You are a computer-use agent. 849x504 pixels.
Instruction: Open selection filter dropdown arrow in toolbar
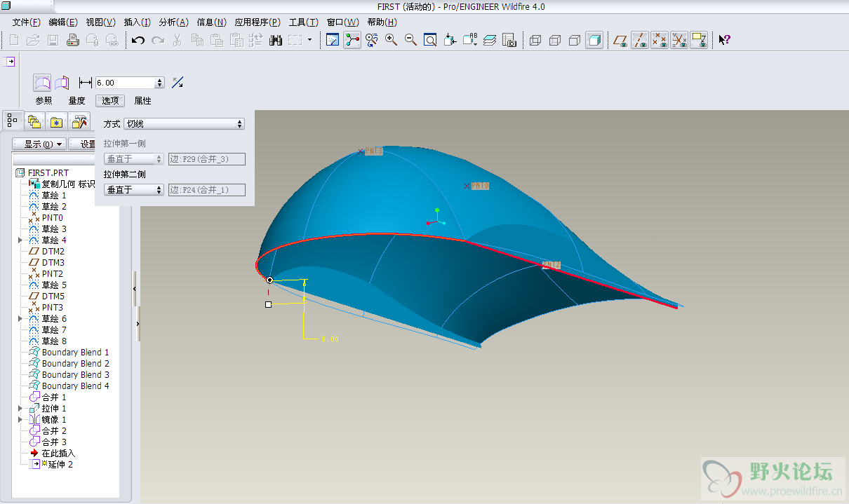(x=309, y=40)
